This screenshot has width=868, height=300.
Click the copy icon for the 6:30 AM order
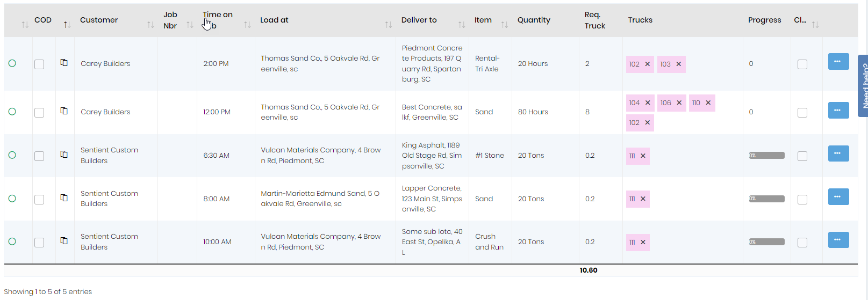point(64,155)
